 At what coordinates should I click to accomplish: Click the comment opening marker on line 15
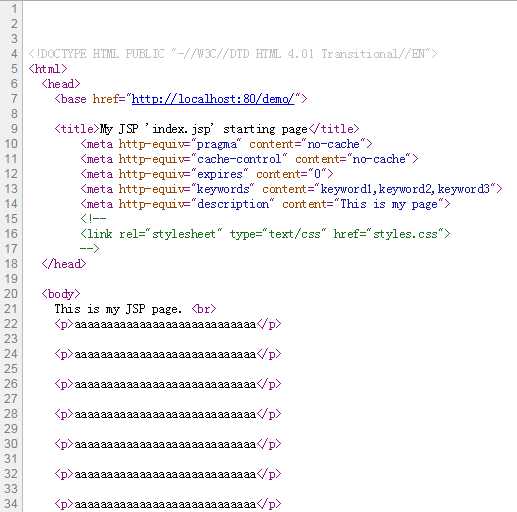[x=93, y=219]
